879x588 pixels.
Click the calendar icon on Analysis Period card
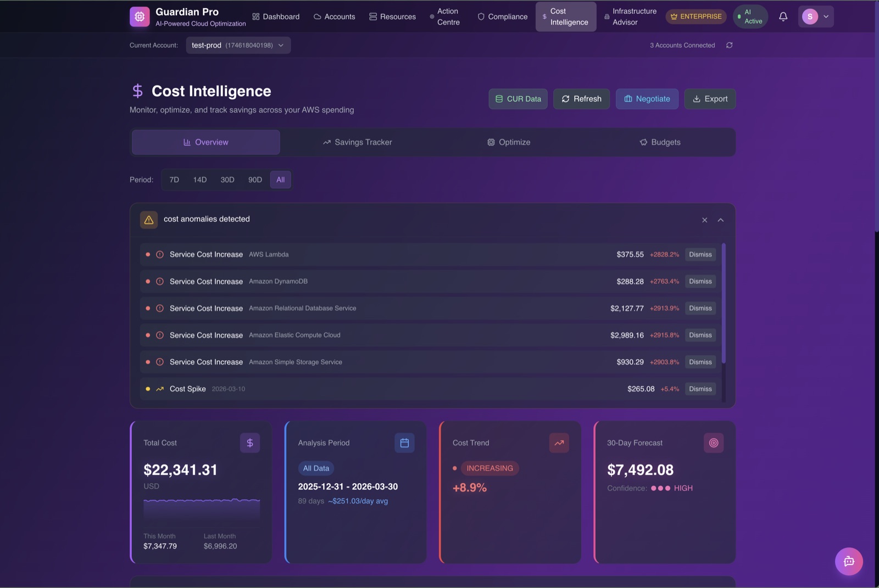click(x=405, y=443)
